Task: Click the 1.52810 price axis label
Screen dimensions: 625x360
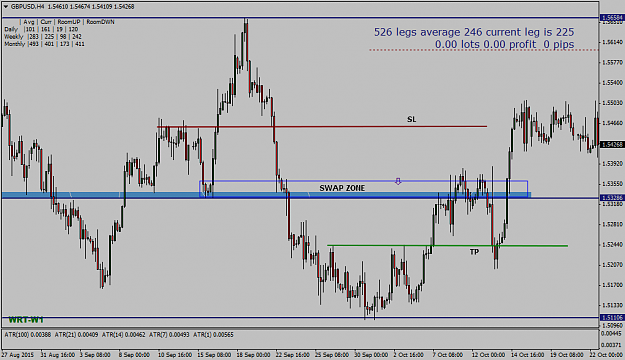Action: pos(612,224)
